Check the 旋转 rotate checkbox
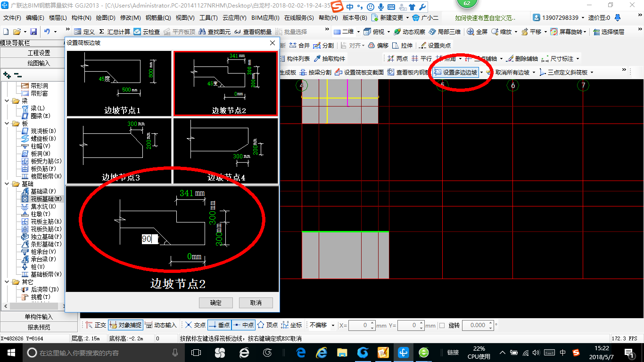644x362 pixels. [442, 325]
